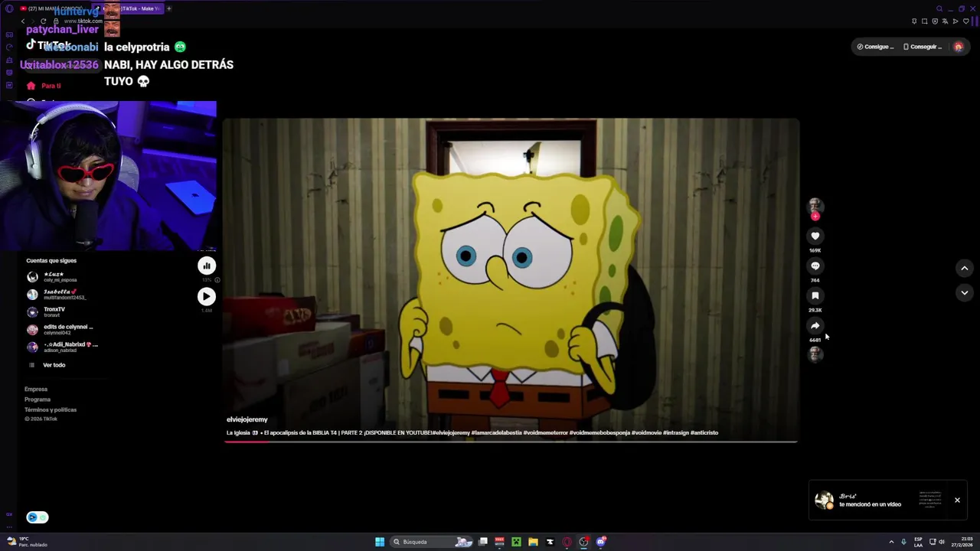This screenshot has width=980, height=551.
Task: Toggle the blue switch at bottom left
Action: [x=38, y=517]
